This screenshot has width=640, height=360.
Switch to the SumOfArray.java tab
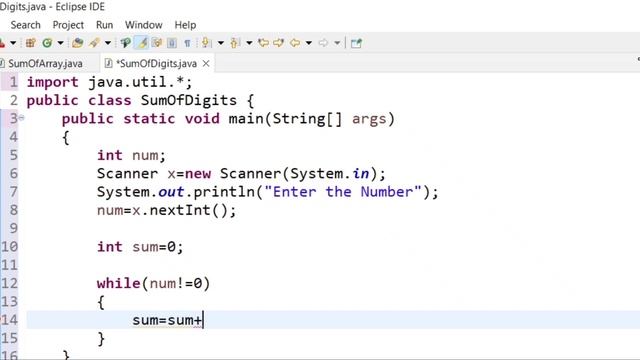45,64
